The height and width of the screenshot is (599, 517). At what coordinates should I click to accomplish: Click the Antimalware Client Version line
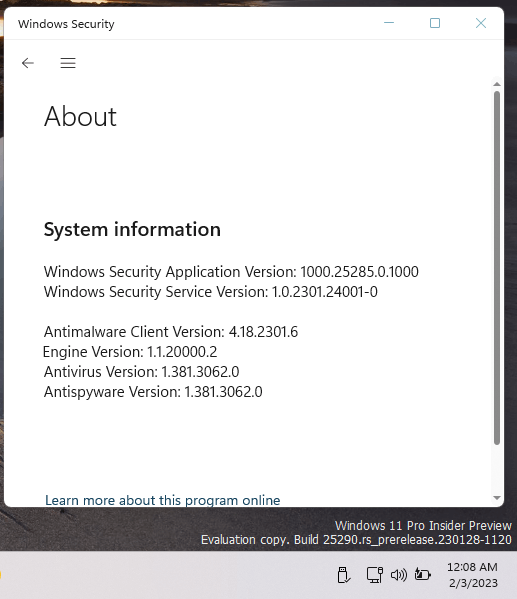click(171, 332)
